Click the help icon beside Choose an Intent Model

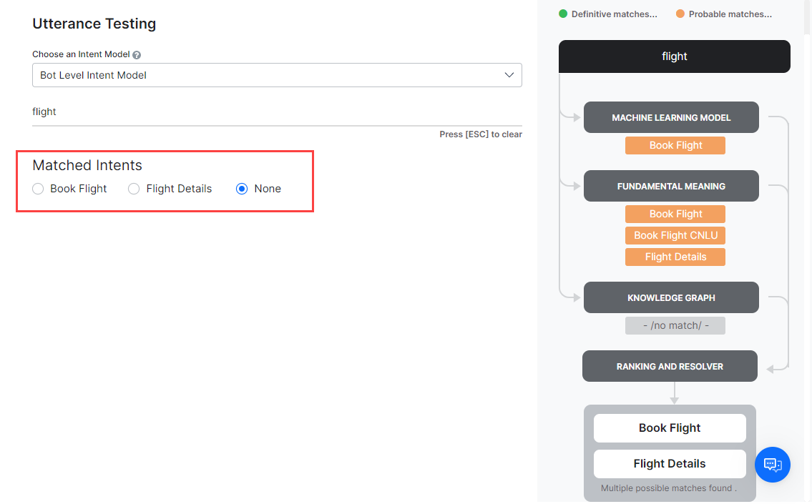click(137, 54)
